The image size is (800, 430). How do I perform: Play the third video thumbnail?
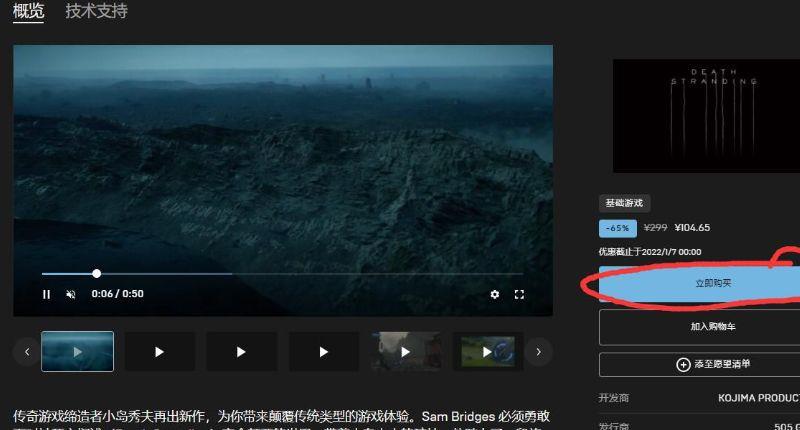coord(241,351)
